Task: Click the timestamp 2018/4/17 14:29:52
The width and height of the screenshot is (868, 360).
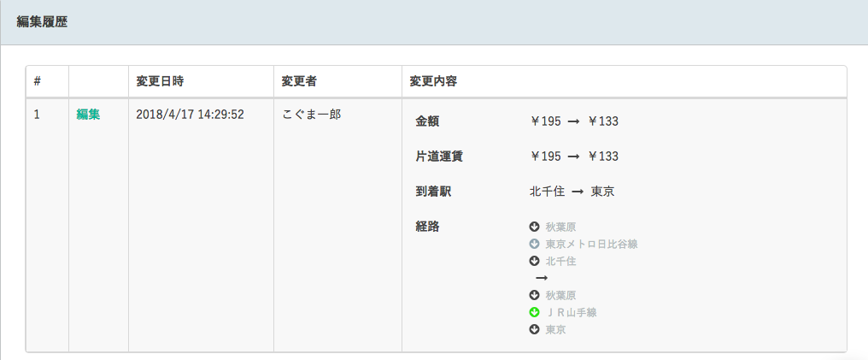Action: click(190, 115)
